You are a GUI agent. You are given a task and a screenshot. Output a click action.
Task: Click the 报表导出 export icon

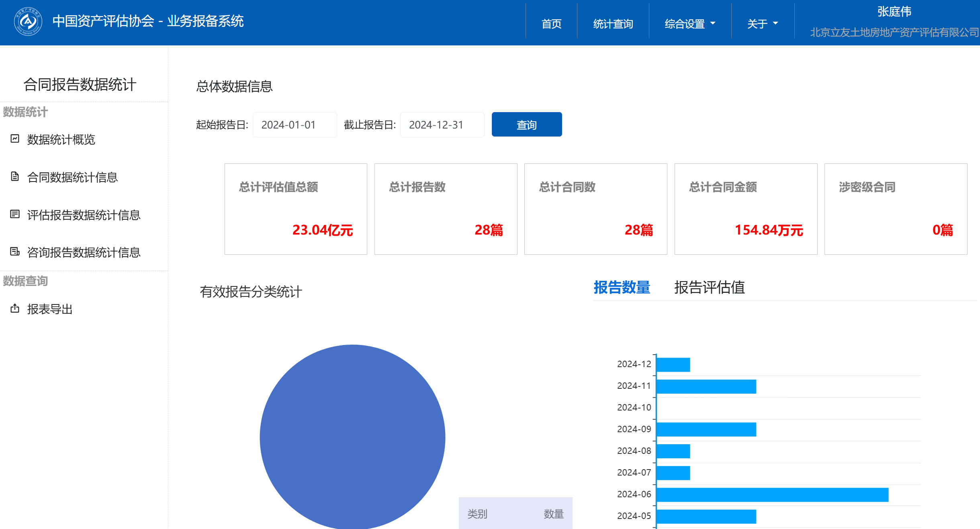pyautogui.click(x=15, y=308)
